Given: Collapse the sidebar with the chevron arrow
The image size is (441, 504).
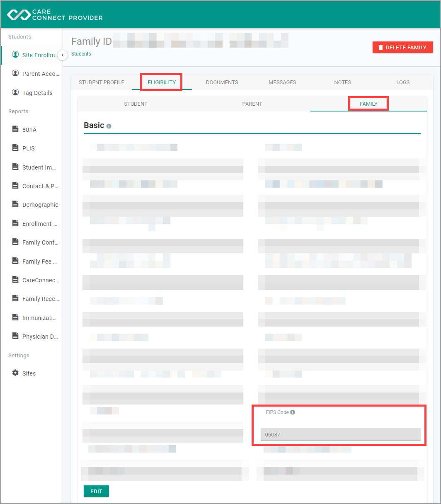Looking at the screenshot, I should (63, 55).
